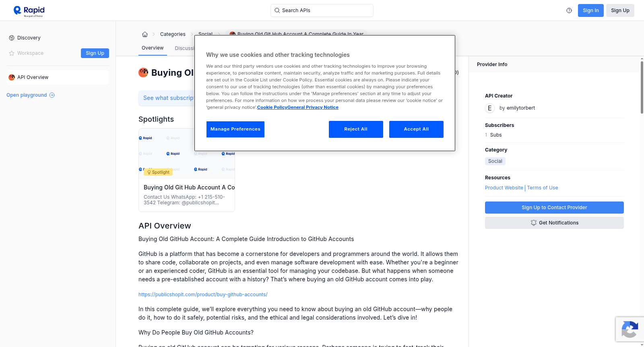Click the creator avatar letter E

[490, 108]
